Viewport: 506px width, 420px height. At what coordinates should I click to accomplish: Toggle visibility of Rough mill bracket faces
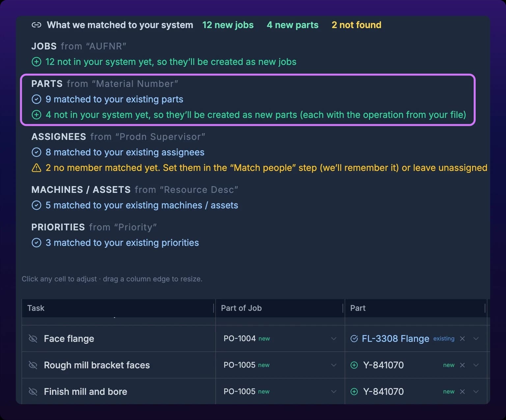(33, 365)
